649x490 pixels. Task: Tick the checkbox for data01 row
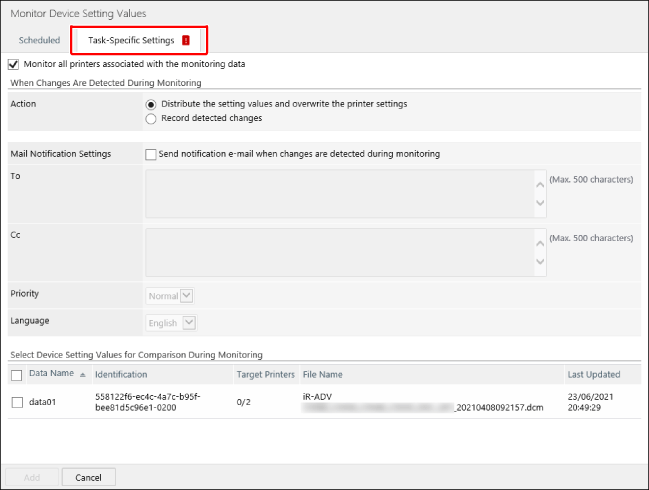coord(17,402)
